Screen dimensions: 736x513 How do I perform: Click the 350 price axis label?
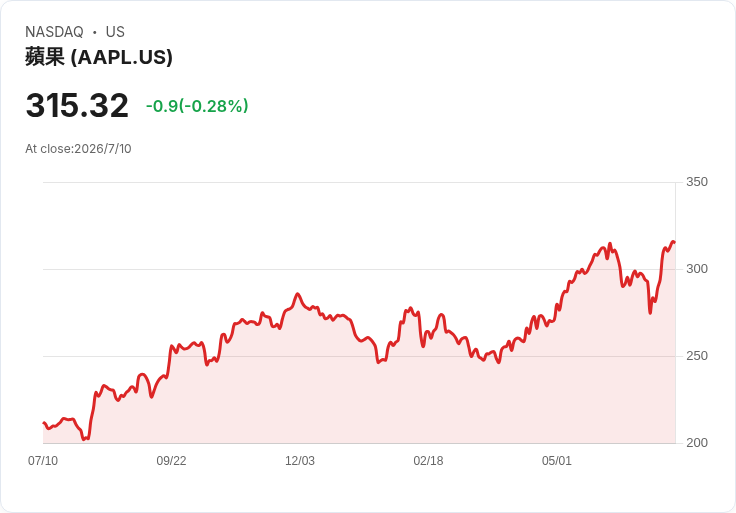click(697, 182)
